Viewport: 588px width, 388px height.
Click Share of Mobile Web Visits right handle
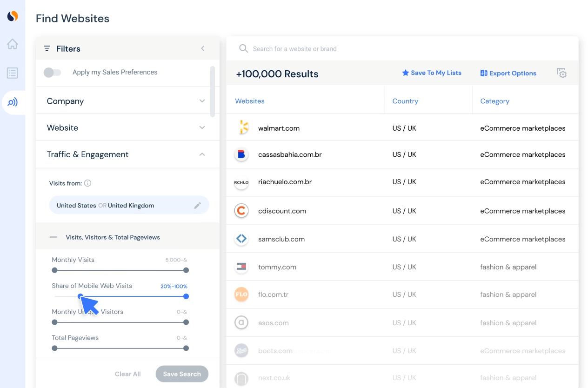(186, 296)
